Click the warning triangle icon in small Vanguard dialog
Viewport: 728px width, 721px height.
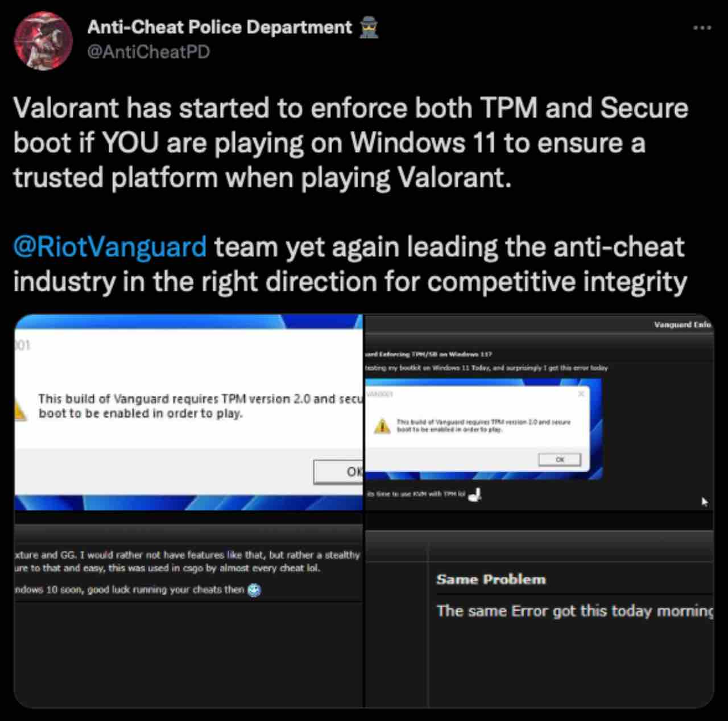click(x=382, y=426)
